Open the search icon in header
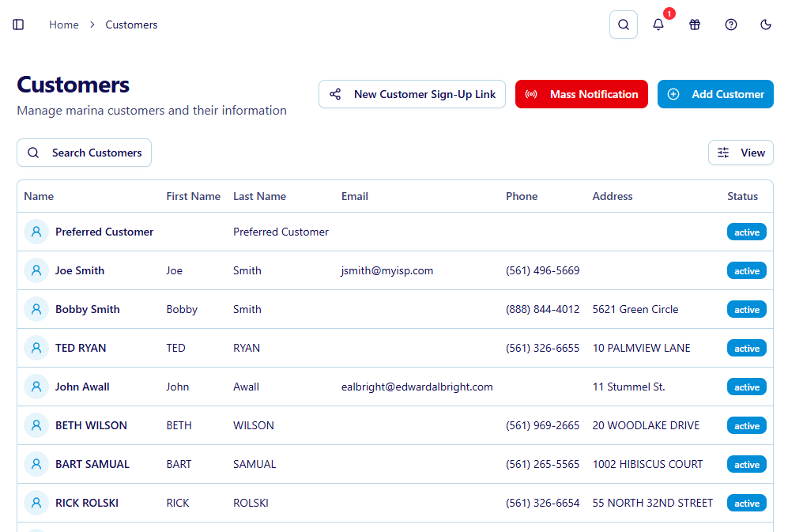 click(x=624, y=25)
